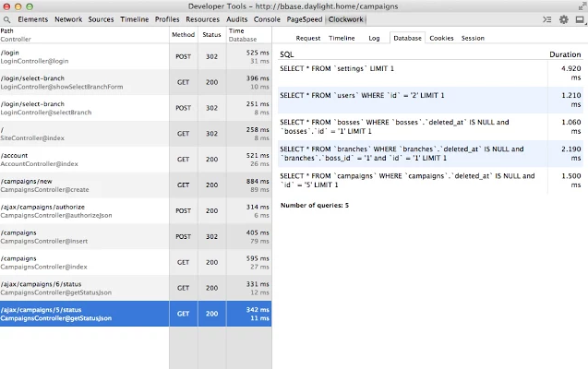This screenshot has height=369, width=588.
Task: Click the 525 ms time cell
Action: [258, 53]
